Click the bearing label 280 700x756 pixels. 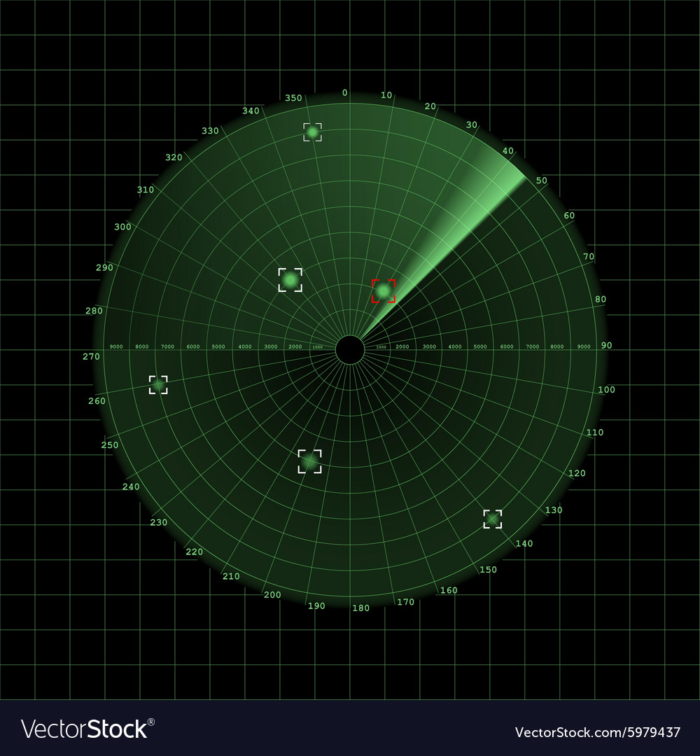(94, 311)
